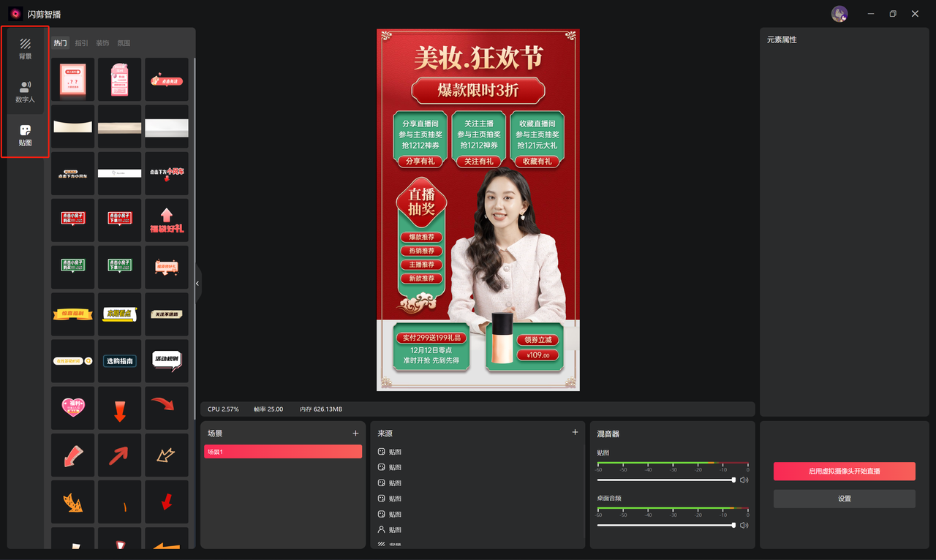This screenshot has height=560, width=936.
Task: Switch to the 装饰 tab
Action: click(x=102, y=42)
